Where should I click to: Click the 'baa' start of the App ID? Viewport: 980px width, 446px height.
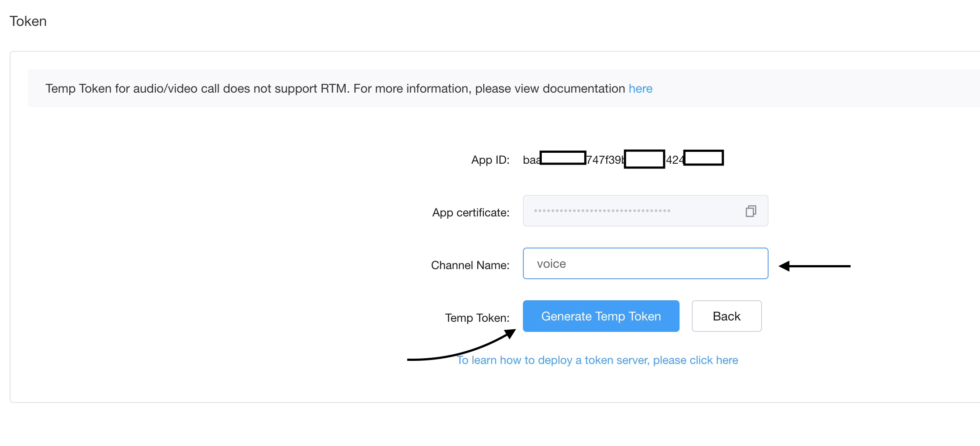pyautogui.click(x=531, y=160)
